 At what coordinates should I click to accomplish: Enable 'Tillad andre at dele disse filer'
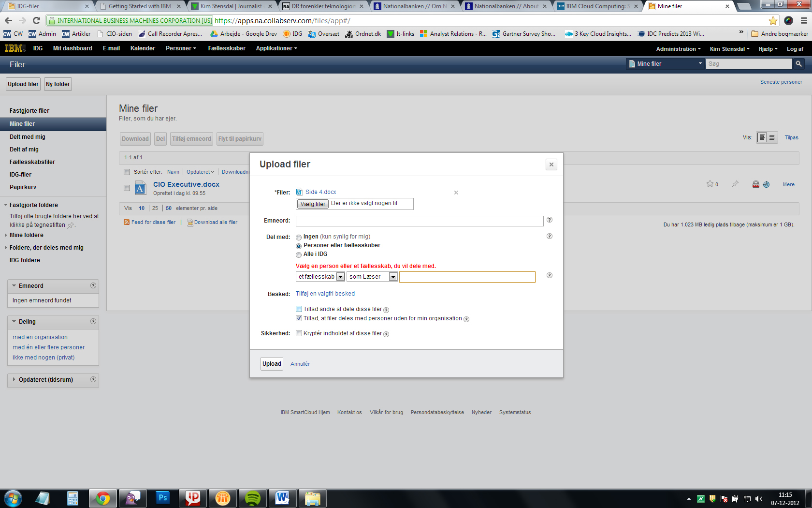click(x=299, y=309)
